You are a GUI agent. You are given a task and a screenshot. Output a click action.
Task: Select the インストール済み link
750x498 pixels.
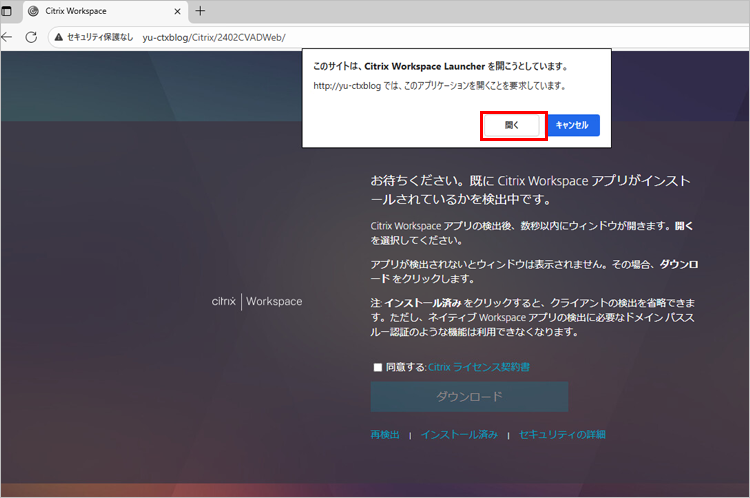(459, 435)
